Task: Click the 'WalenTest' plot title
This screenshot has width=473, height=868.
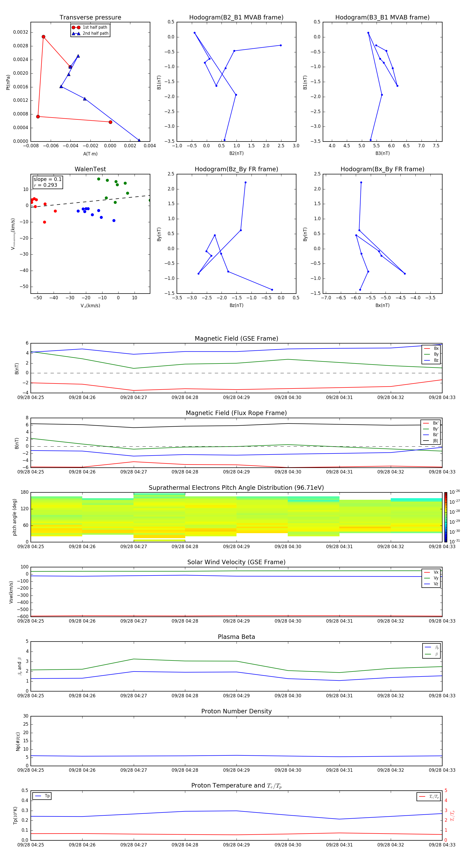Action: (x=90, y=169)
